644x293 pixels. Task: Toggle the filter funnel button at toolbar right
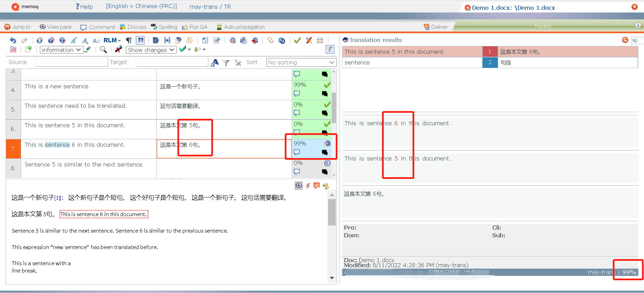[x=330, y=49]
